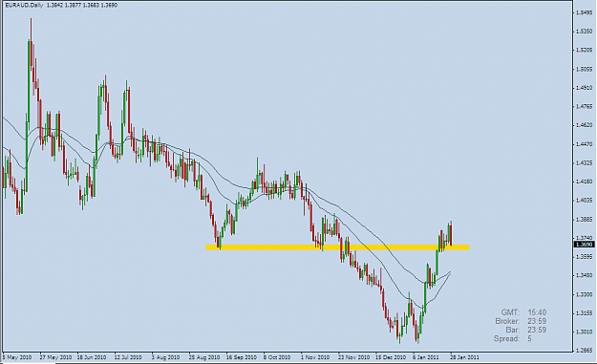The height and width of the screenshot is (364, 597).
Task: Click the 1.4910 price axis label
Action: point(584,88)
